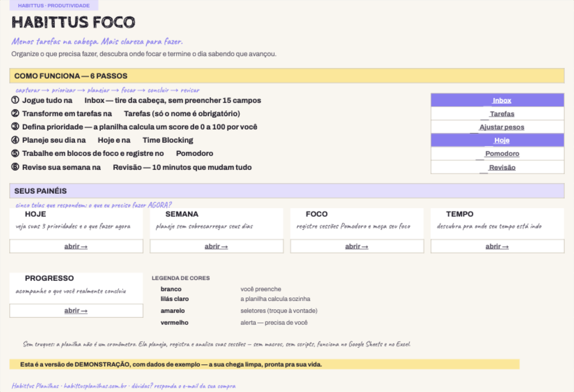Click the circled number 3 step icon
The height and width of the screenshot is (392, 574).
[x=15, y=126]
